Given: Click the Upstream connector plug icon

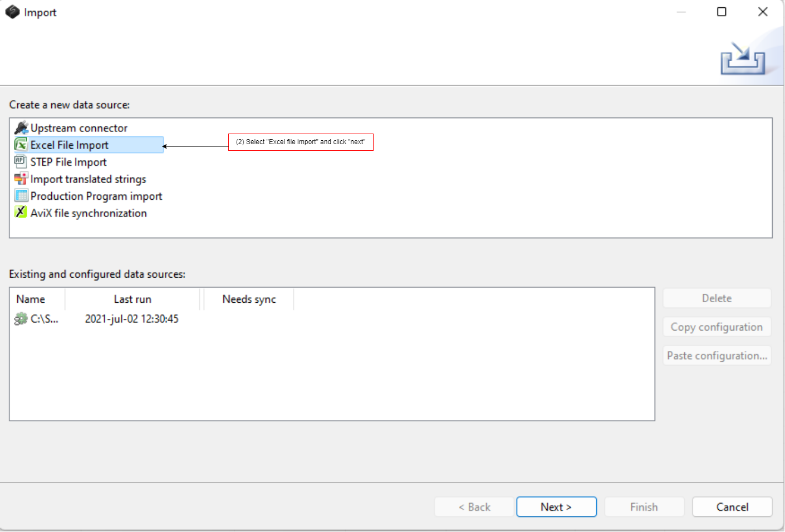Looking at the screenshot, I should [21, 128].
